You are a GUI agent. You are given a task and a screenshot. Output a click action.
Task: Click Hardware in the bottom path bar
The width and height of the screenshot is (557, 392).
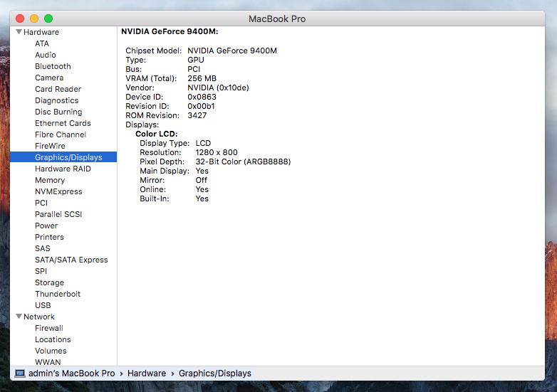coord(147,373)
